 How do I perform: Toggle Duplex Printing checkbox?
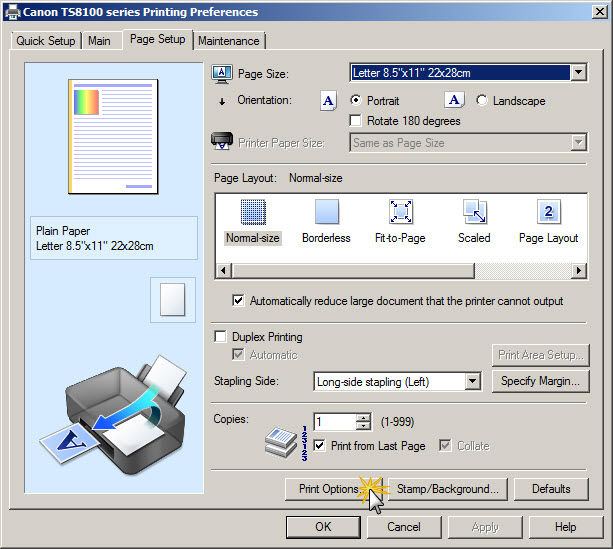coord(221,338)
